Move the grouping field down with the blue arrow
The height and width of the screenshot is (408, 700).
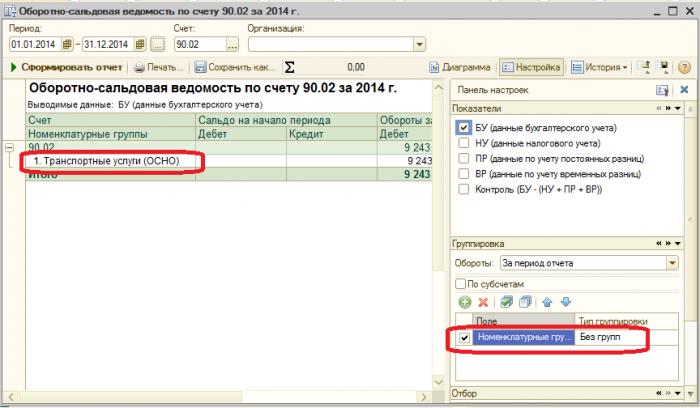pos(566,302)
